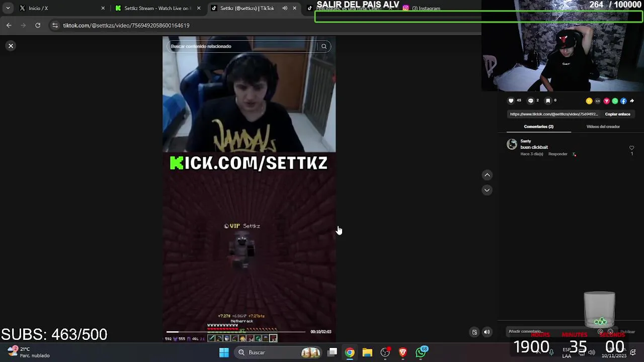Reload the TikTok page
The image size is (644, 362).
[x=38, y=25]
